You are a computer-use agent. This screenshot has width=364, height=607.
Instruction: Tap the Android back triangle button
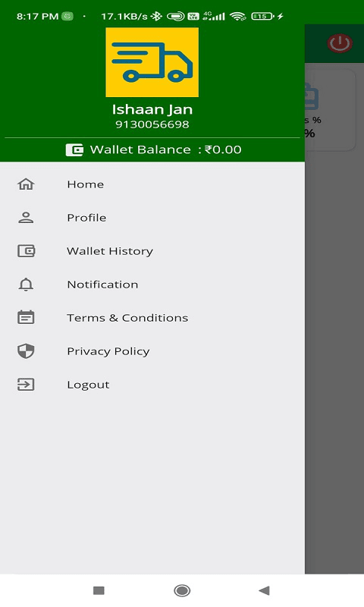(x=264, y=590)
